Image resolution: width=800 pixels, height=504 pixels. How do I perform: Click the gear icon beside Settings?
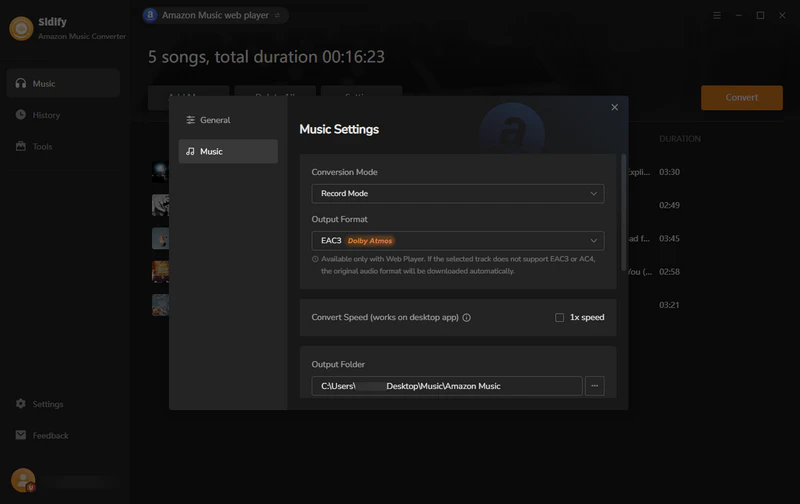tap(20, 404)
